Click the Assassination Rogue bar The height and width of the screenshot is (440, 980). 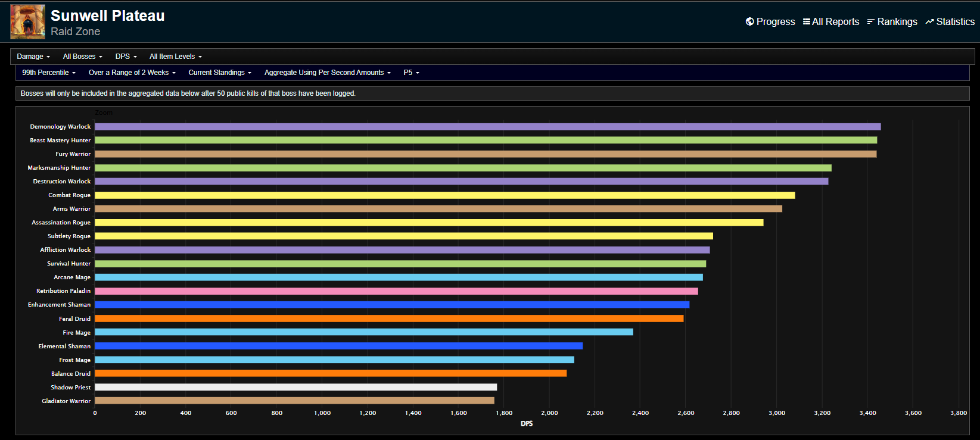429,223
